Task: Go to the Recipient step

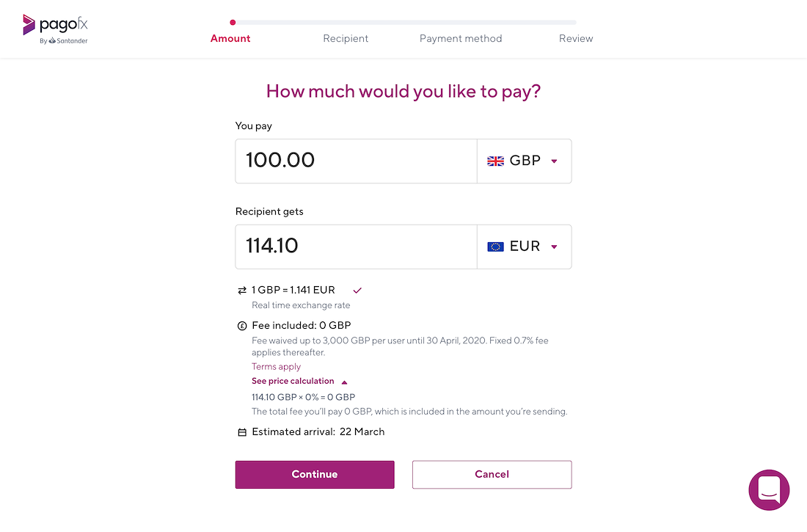Action: [346, 39]
